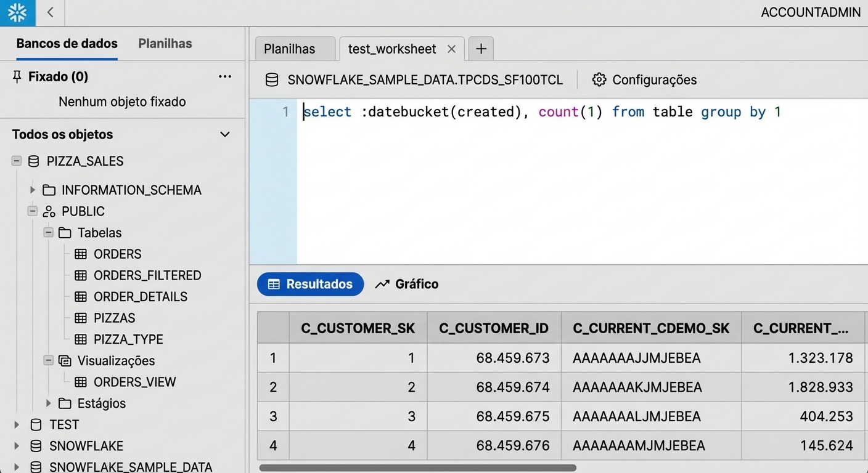Click the cell 404.253

803,416
